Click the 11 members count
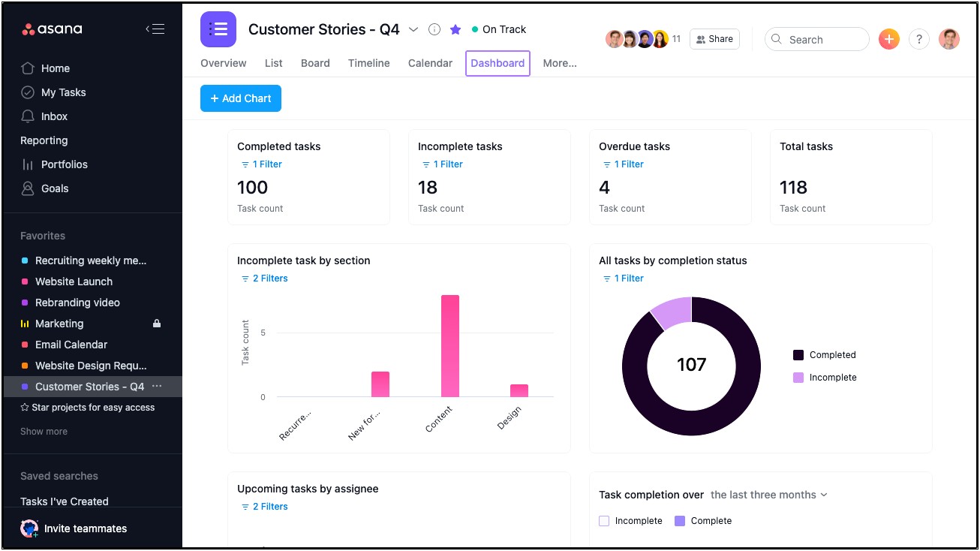Image resolution: width=980 pixels, height=551 pixels. coord(676,39)
